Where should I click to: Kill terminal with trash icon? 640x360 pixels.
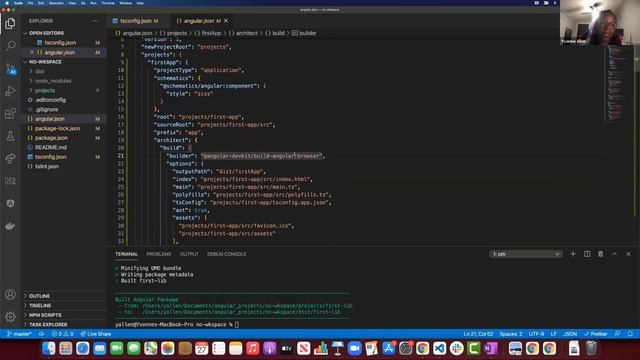tap(600, 254)
